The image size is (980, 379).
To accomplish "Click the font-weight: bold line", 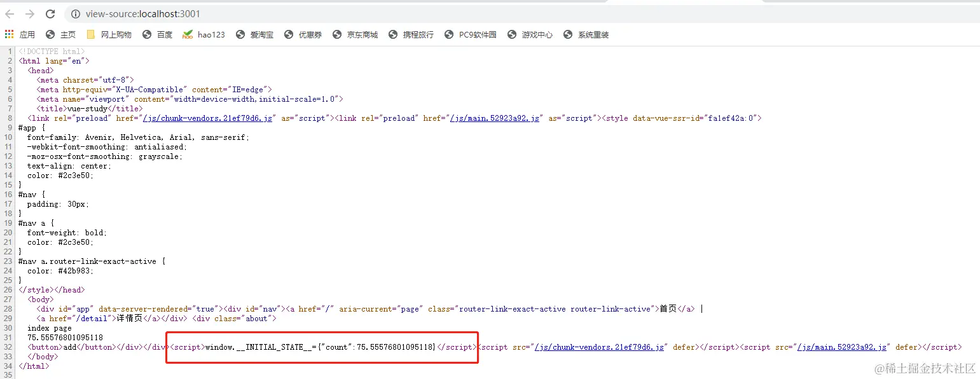I will (x=67, y=233).
